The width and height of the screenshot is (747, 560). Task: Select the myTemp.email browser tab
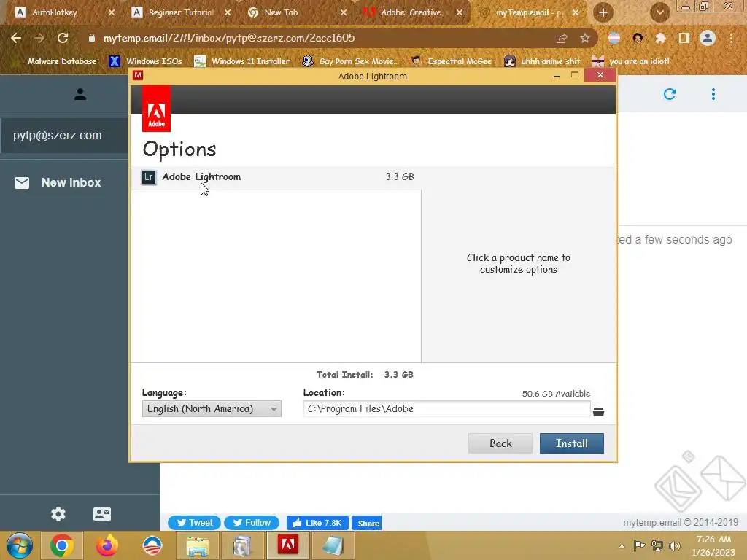(x=529, y=12)
